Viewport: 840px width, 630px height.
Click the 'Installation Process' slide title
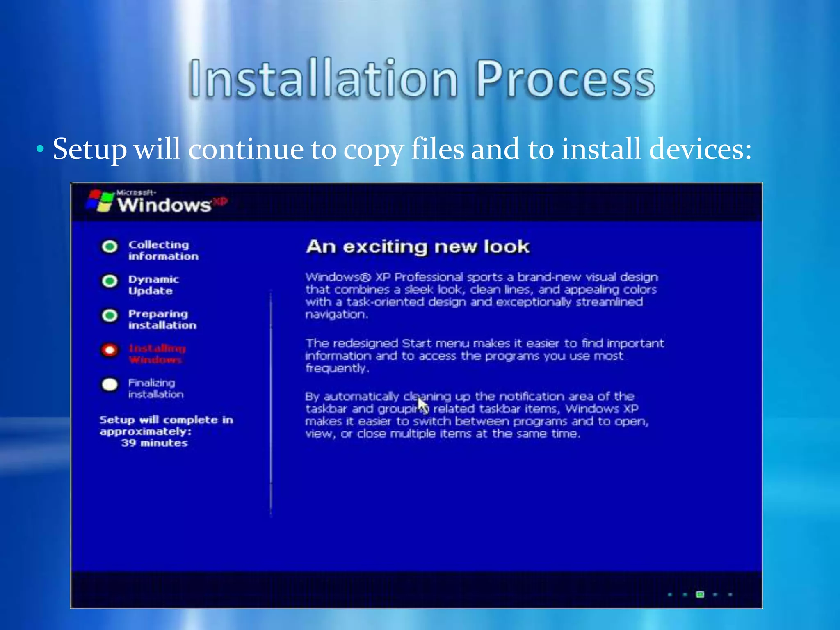[422, 79]
